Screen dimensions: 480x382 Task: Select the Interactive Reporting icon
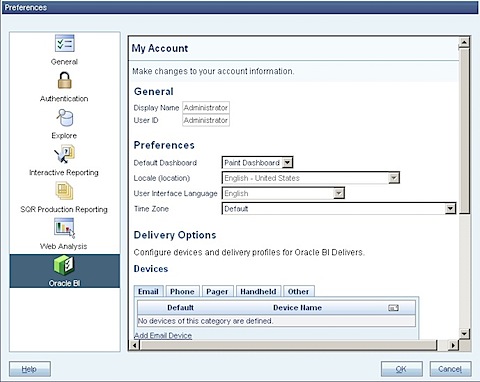pos(65,154)
